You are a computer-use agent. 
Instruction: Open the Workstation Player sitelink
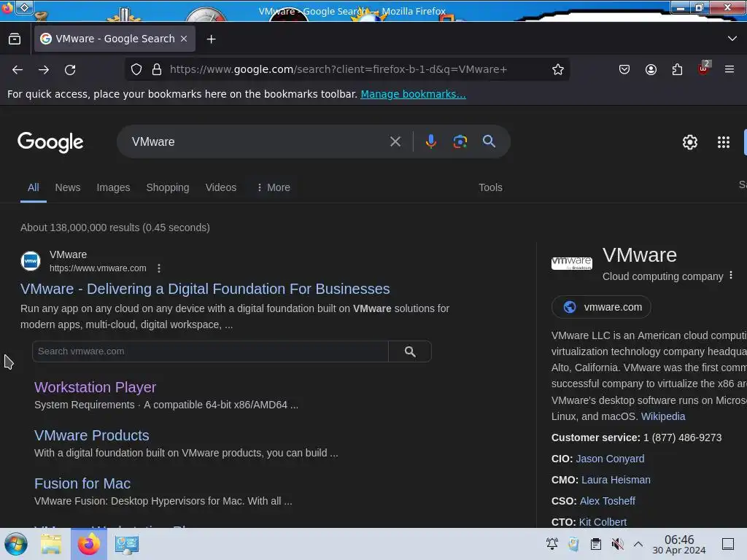pos(95,387)
